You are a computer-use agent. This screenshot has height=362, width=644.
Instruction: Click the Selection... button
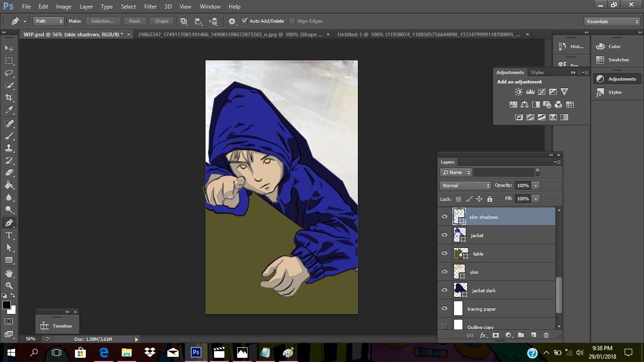pos(103,21)
